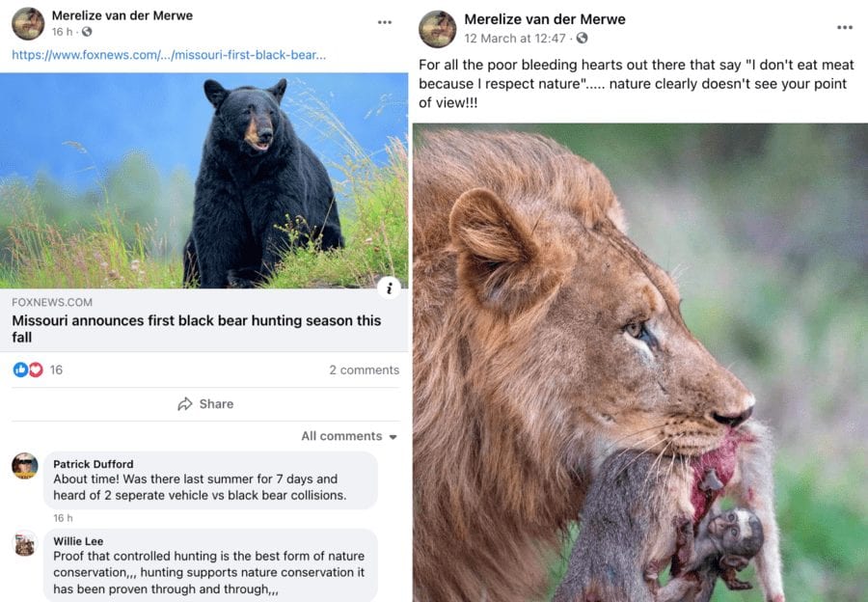Open the three-dot menu on the bear post
The height and width of the screenshot is (602, 868).
[385, 22]
